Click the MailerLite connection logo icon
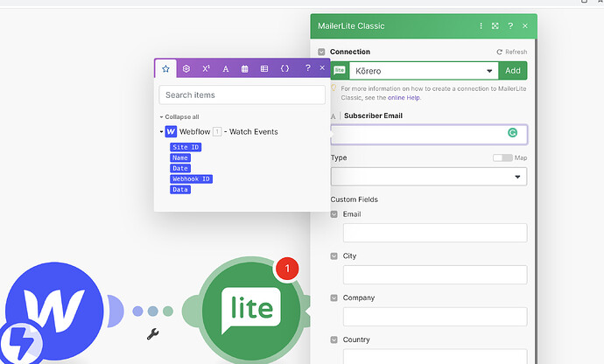 [340, 70]
